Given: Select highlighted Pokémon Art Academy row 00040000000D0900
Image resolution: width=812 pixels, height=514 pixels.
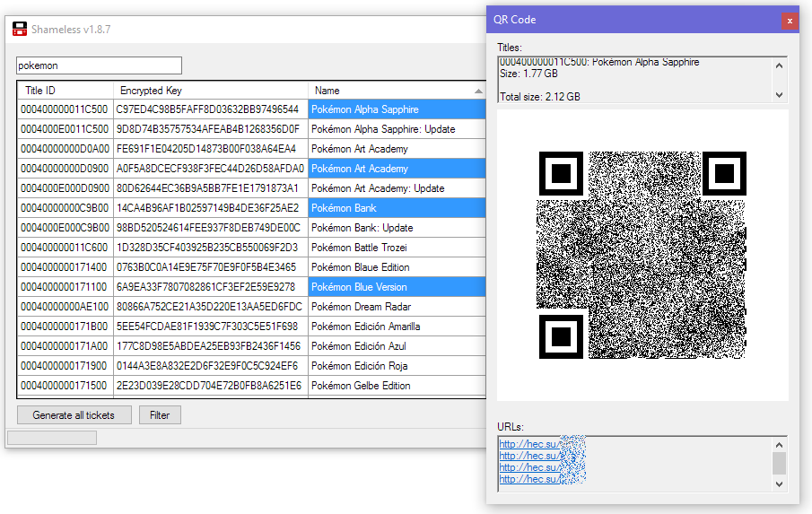Looking at the screenshot, I should point(252,169).
